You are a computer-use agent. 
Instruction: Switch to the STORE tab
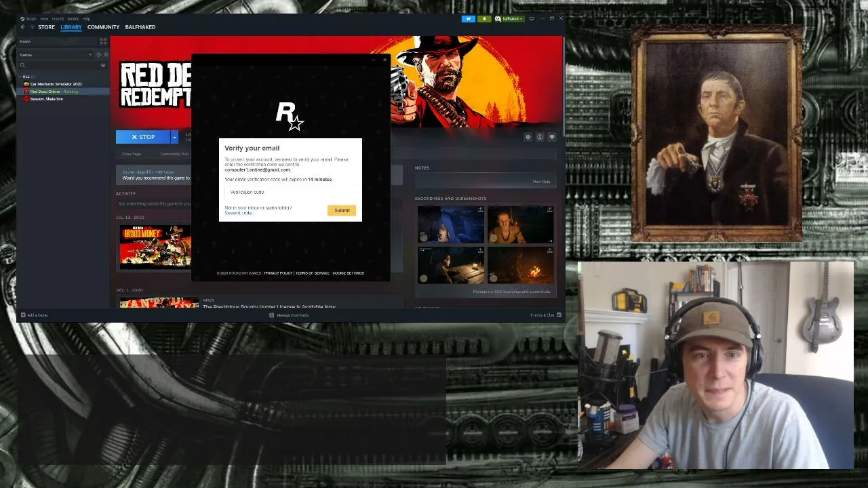(x=47, y=27)
